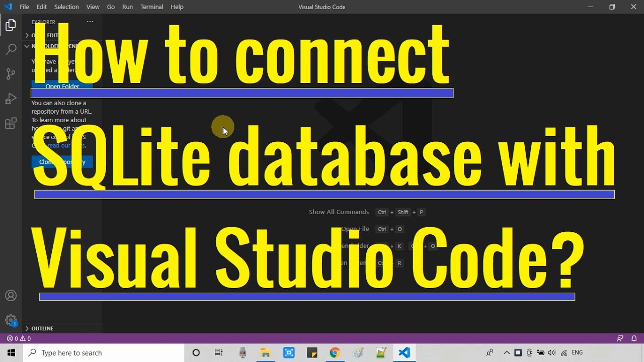
Task: Open the Help menu
Action: coord(177,7)
